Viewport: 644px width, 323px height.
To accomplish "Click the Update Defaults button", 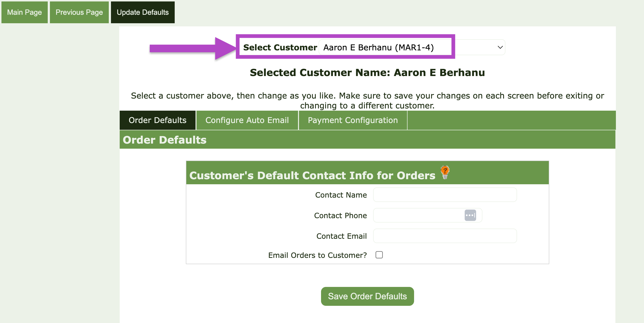I will pos(142,12).
